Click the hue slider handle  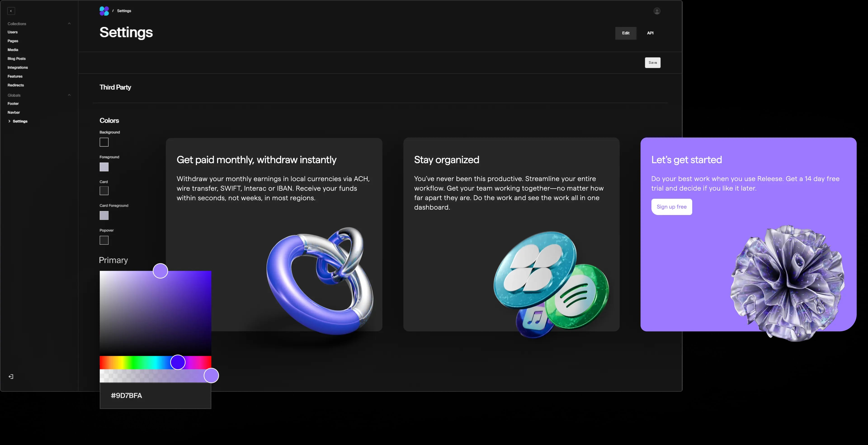point(178,362)
